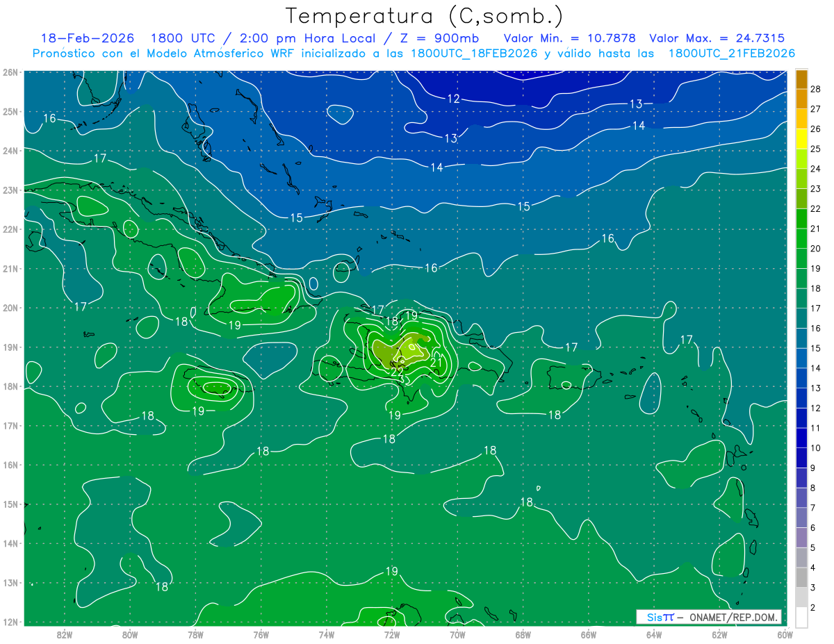Viewport: 834px width, 644px height.
Task: Click the "ONAMET/REP.DOM." credit label
Action: 733,617
